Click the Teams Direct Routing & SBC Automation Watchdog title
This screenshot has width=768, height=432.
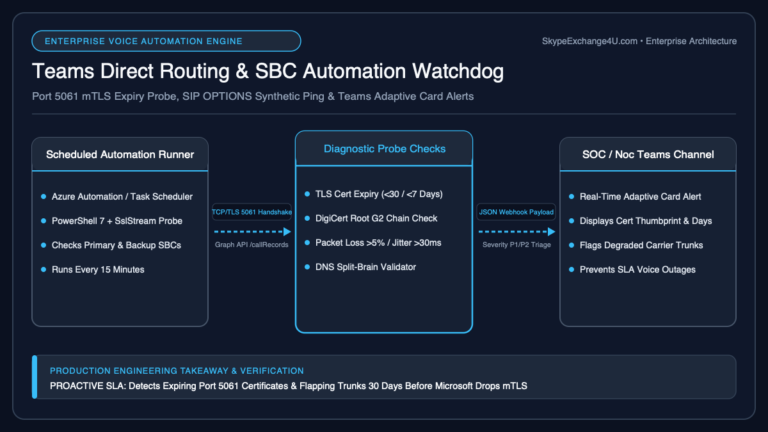(268, 71)
